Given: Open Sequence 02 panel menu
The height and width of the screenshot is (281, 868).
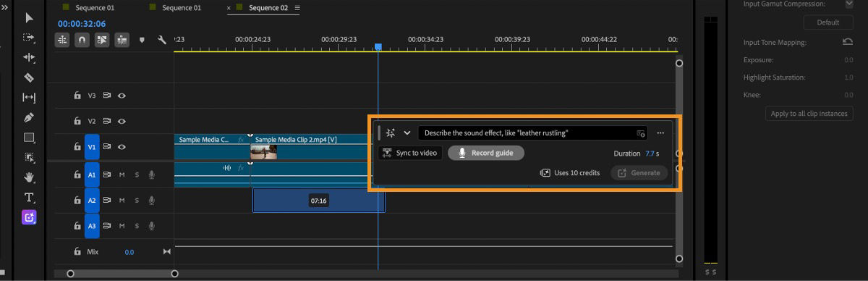Looking at the screenshot, I should click(x=297, y=8).
